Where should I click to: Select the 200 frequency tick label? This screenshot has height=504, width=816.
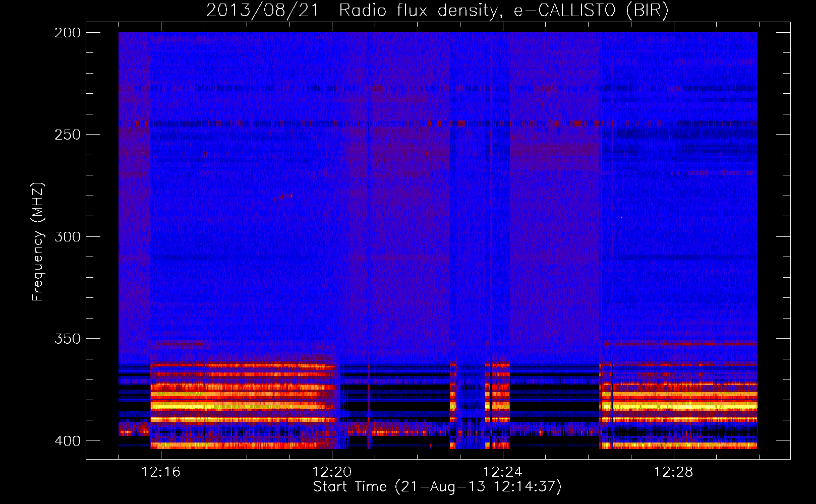point(67,33)
